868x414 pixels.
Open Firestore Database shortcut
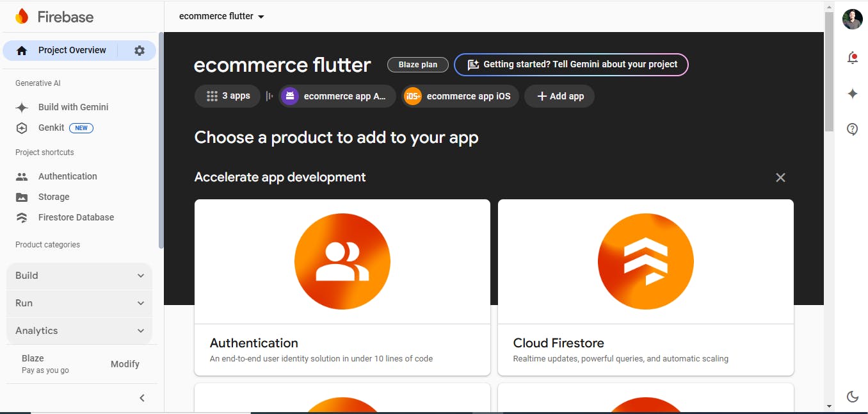click(76, 217)
